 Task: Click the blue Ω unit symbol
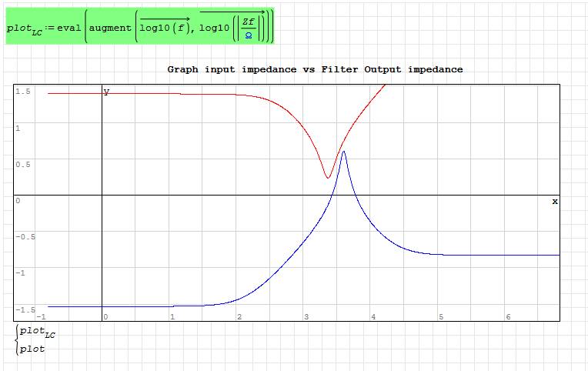tap(248, 35)
